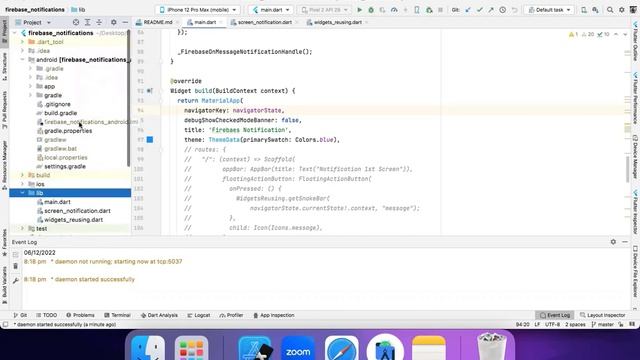The height and width of the screenshot is (360, 640).
Task: Collapse all items in Project panel
Action: pos(99,22)
